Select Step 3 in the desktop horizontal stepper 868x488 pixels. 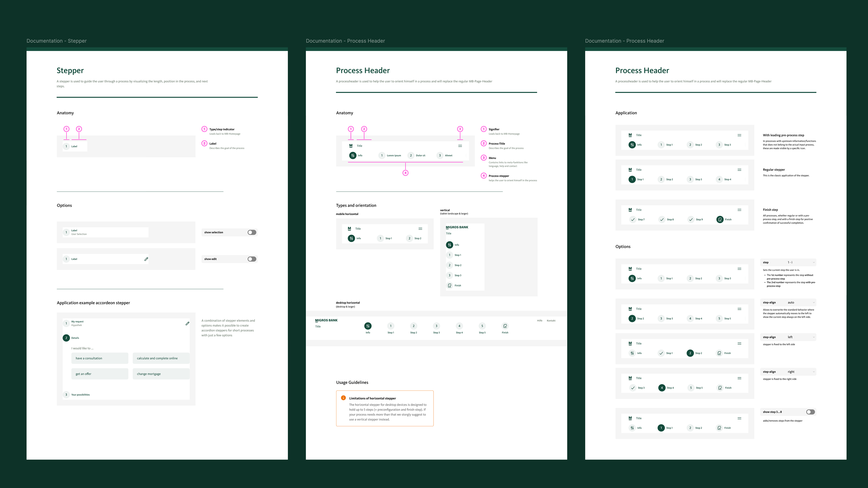coord(436,326)
